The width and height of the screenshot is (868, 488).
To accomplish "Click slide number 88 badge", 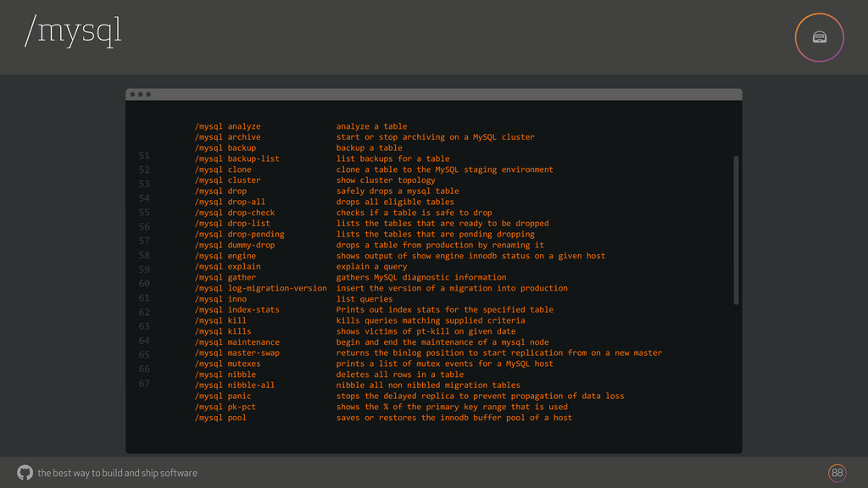I will 837,473.
